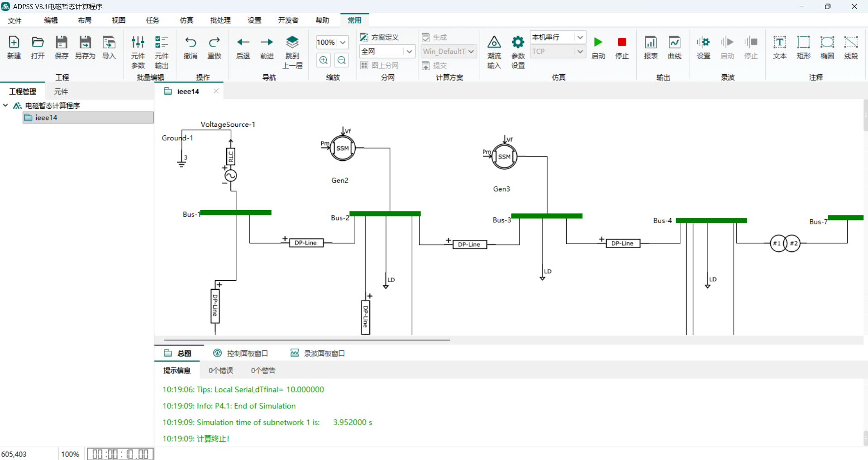Close the ieee14 document tab
This screenshot has width=868, height=460.
tap(216, 91)
